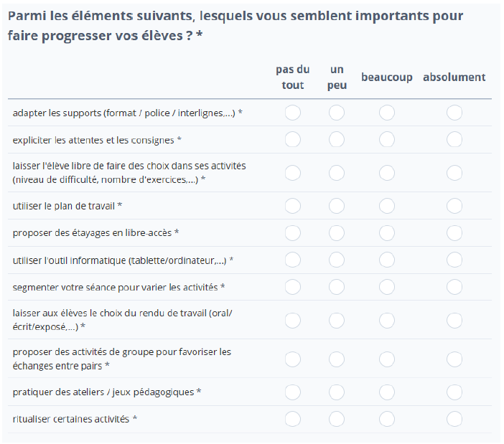The height and width of the screenshot is (444, 504).
Task: Mark 'beaucoup' for laisser l'élève libre
Action: [x=387, y=172]
